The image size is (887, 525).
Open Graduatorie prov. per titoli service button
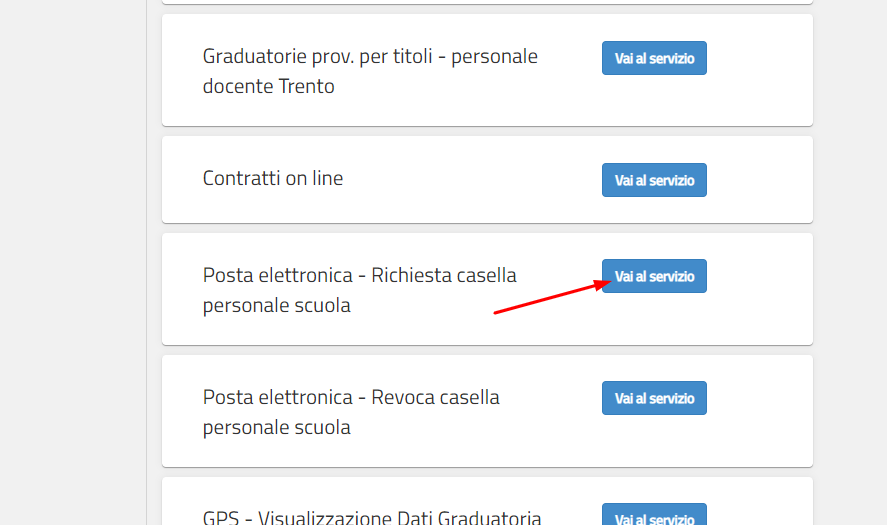[x=654, y=58]
